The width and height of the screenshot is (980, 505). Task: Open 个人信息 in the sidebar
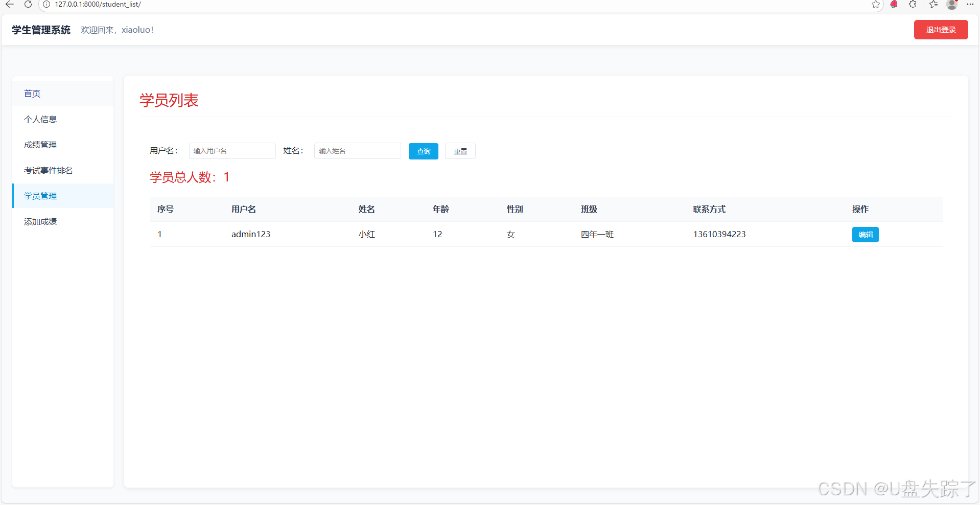click(x=63, y=119)
